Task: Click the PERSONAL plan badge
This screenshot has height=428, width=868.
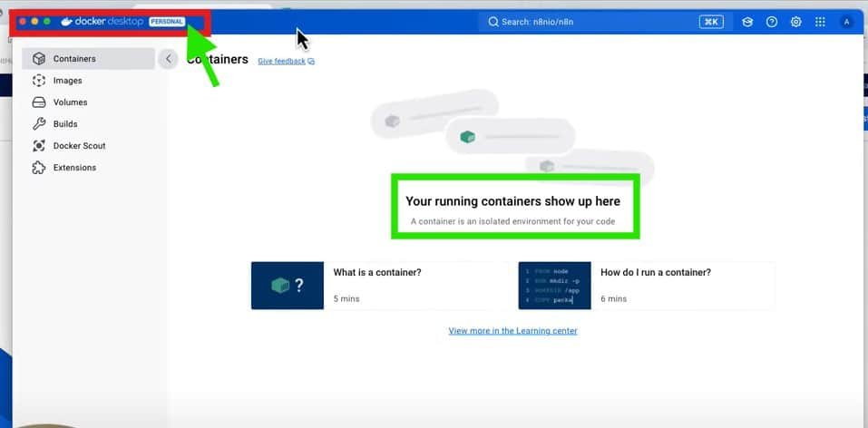Action: tap(167, 22)
